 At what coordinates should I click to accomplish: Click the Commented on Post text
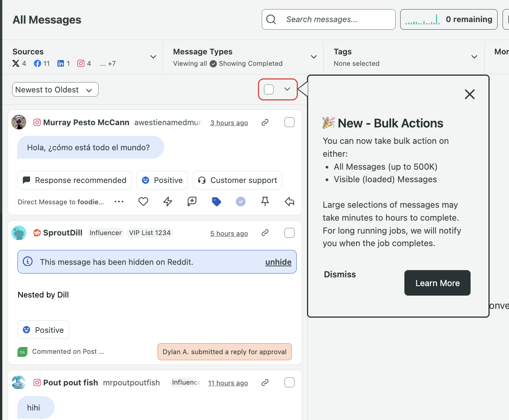click(x=68, y=352)
